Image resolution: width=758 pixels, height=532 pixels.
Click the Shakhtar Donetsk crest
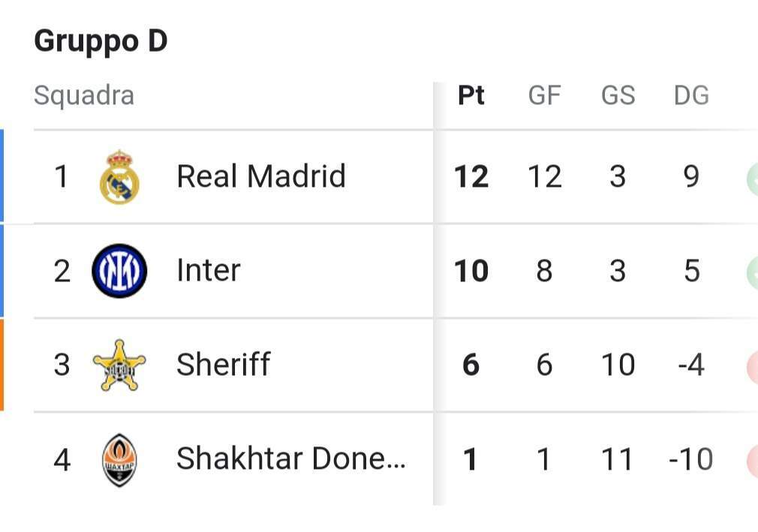(119, 459)
